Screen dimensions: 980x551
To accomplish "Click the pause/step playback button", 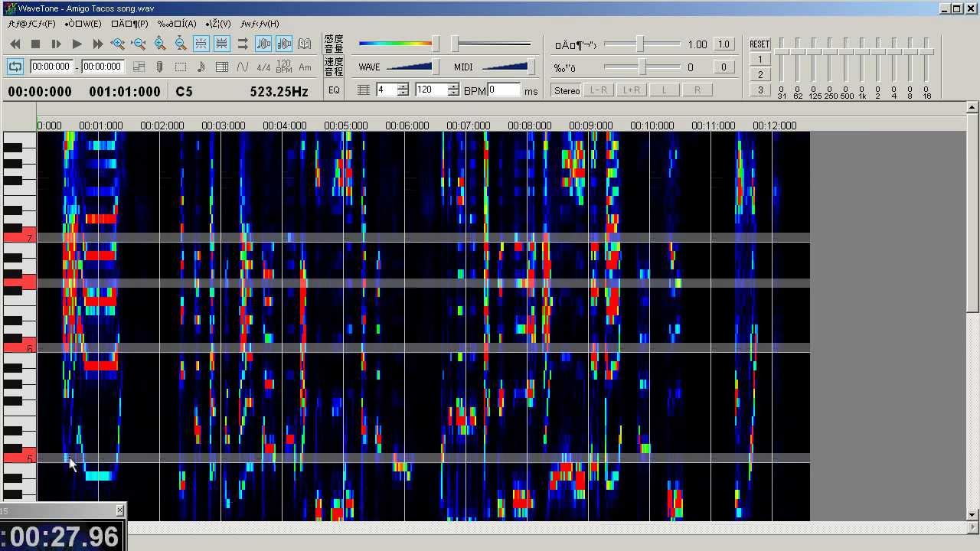I will coord(56,44).
